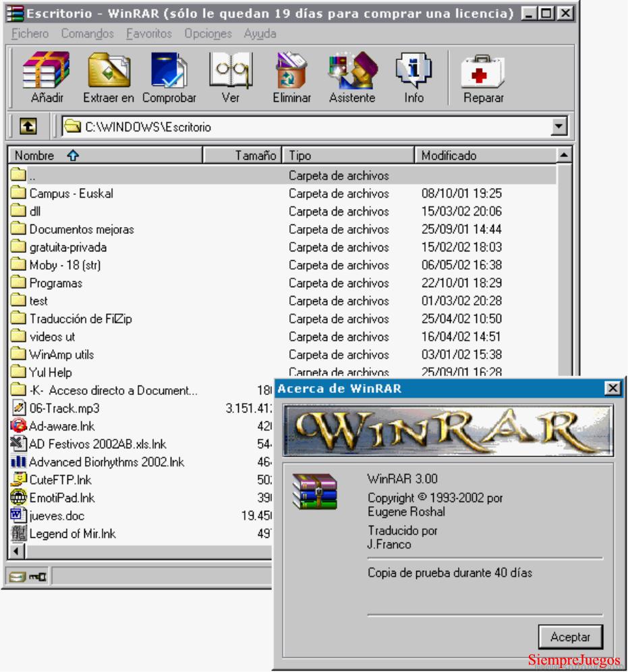Click the horizontal scrollbar left arrow
This screenshot has width=628, height=672.
(x=17, y=551)
